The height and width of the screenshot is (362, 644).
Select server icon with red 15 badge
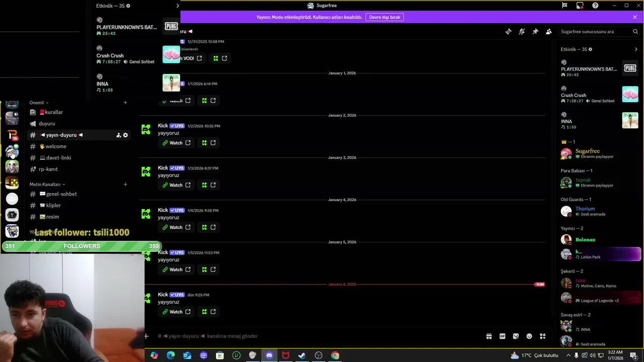(12, 135)
